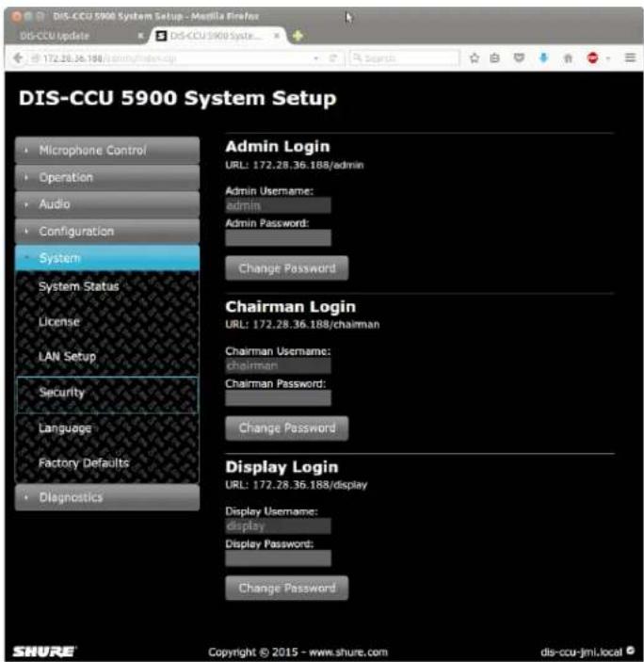Click the Pocket shield icon
The height and width of the screenshot is (662, 644).
pos(519,57)
